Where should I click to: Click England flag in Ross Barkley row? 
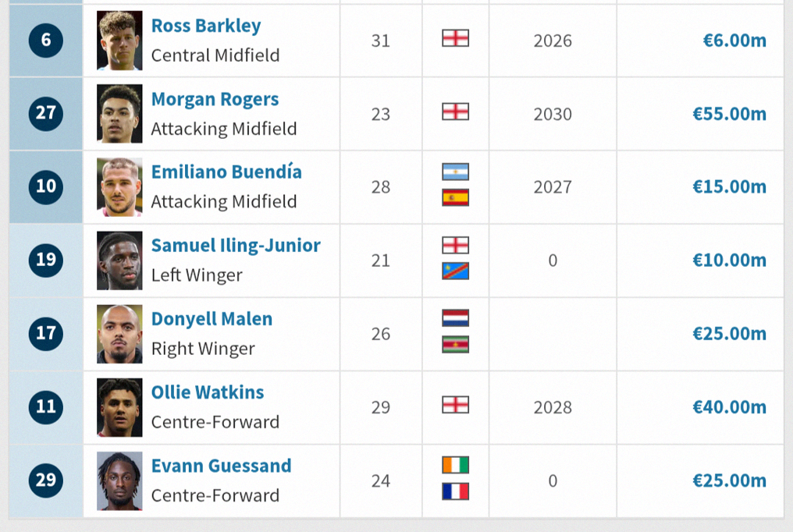click(455, 38)
